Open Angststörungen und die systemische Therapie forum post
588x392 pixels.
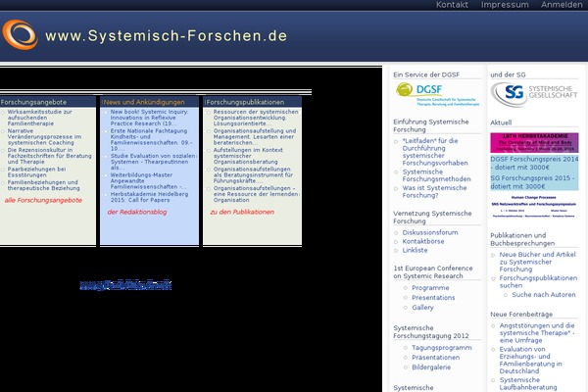coord(537,333)
